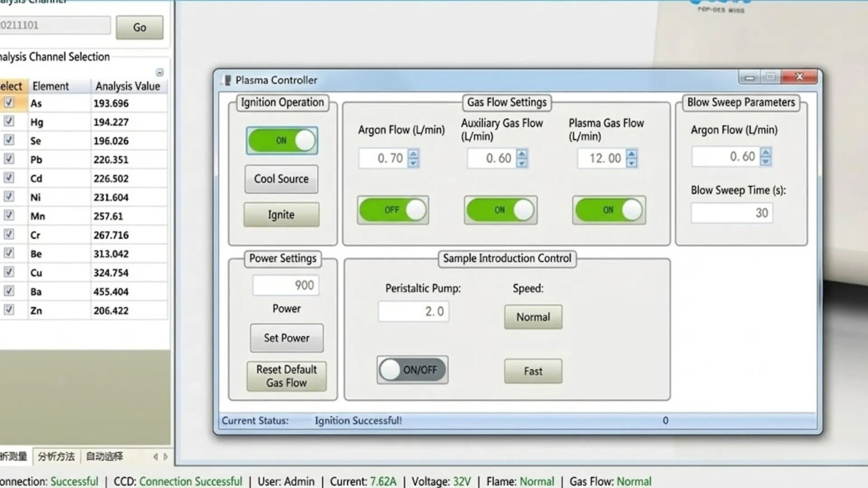This screenshot has width=868, height=488.
Task: Select the Mn 257.61 row
Action: coord(84,216)
